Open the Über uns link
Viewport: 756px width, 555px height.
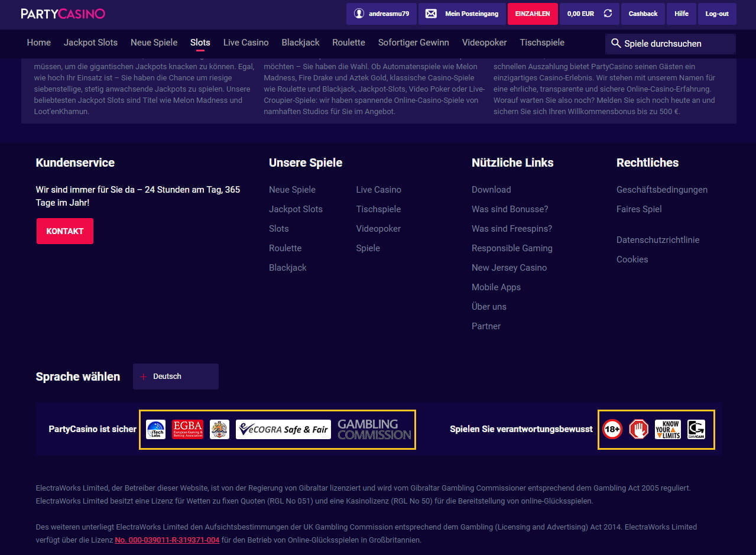489,307
